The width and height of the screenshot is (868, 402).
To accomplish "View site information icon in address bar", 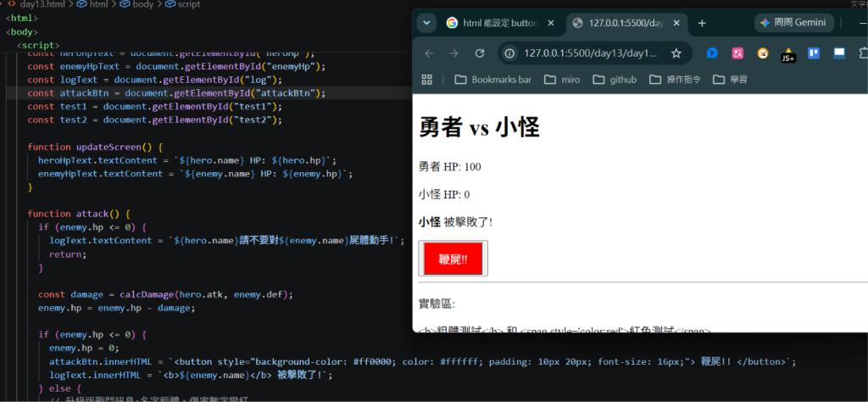I will [510, 53].
